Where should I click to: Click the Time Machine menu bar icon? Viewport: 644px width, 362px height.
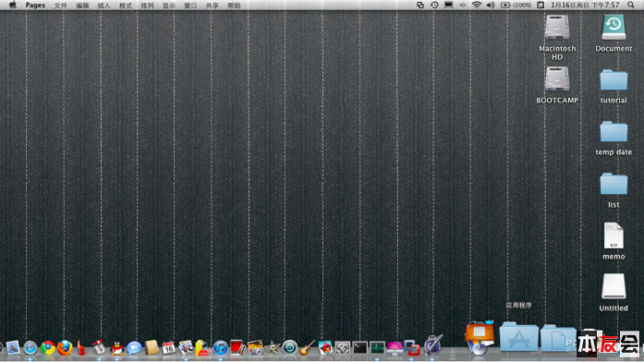(434, 5)
